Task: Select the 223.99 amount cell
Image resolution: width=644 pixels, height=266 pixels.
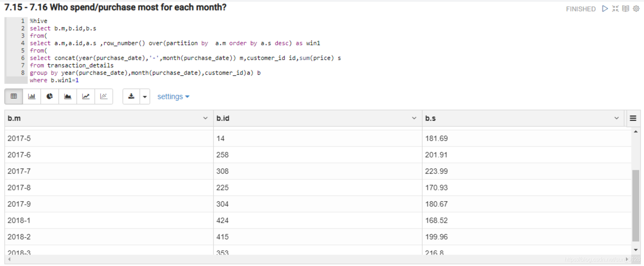Action: [x=527, y=171]
